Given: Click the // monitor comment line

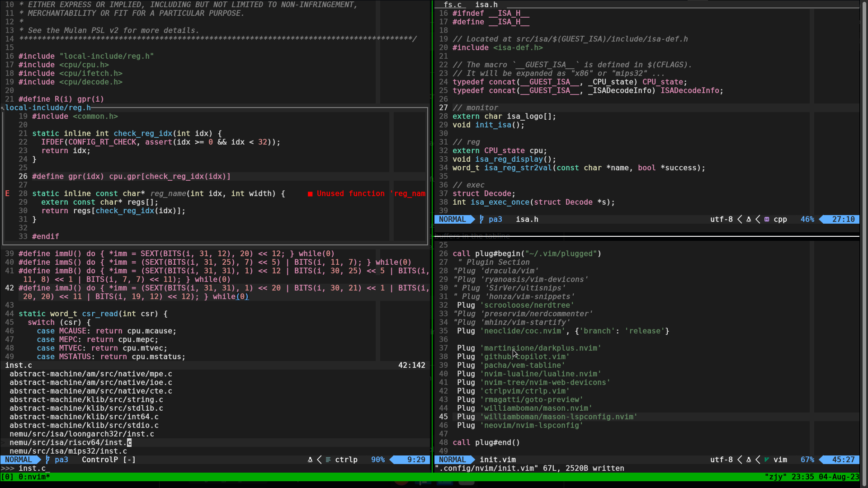Looking at the screenshot, I should 475,108.
